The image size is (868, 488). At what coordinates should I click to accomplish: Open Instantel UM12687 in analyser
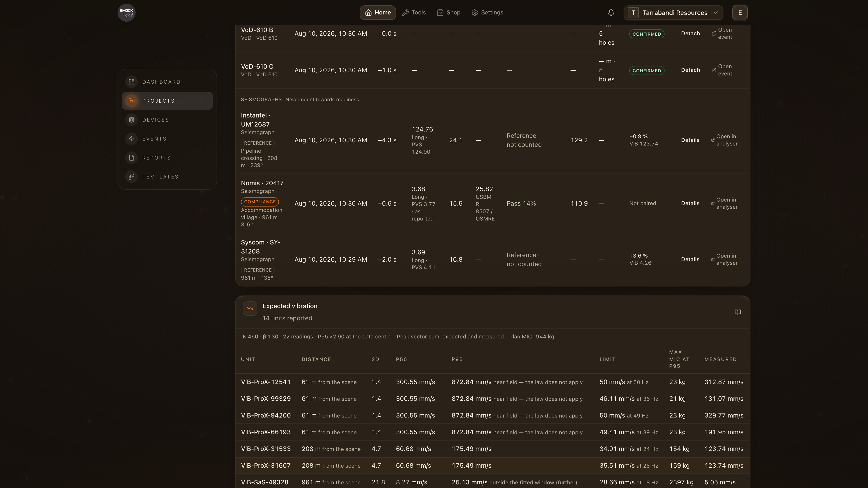click(724, 140)
